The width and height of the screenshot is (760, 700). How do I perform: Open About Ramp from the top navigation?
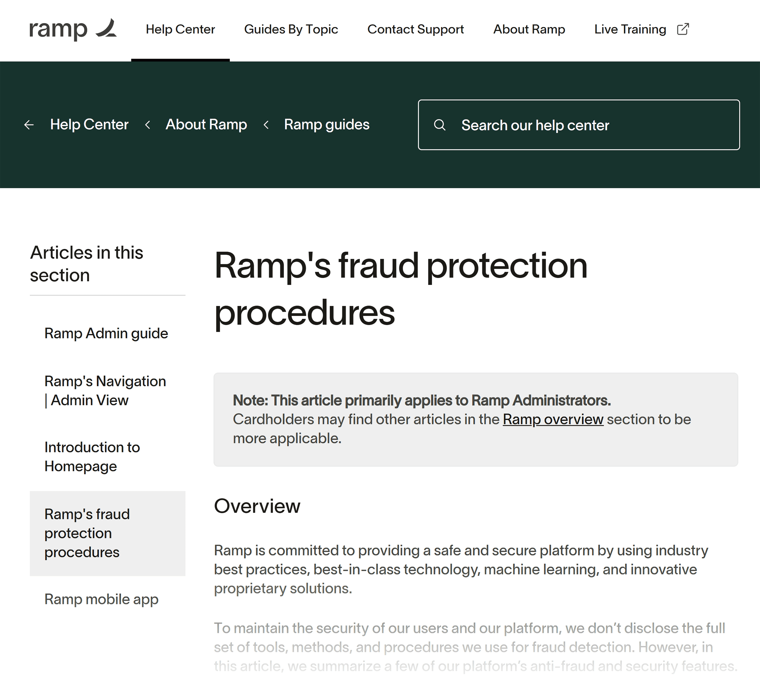(x=529, y=29)
